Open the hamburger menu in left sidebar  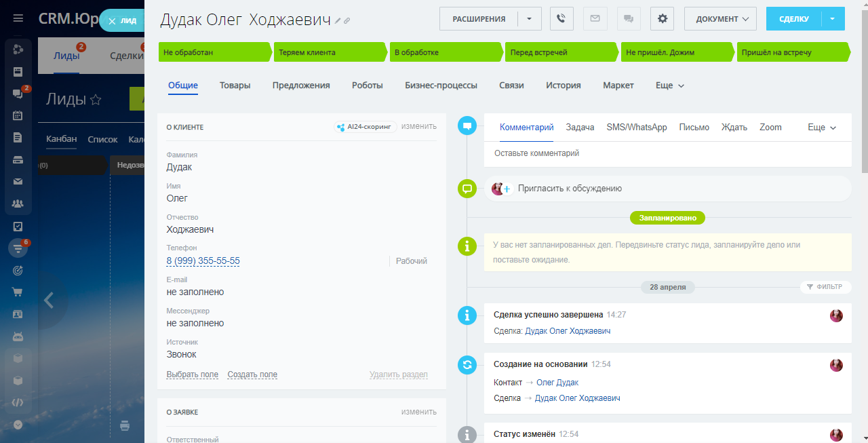[18, 18]
